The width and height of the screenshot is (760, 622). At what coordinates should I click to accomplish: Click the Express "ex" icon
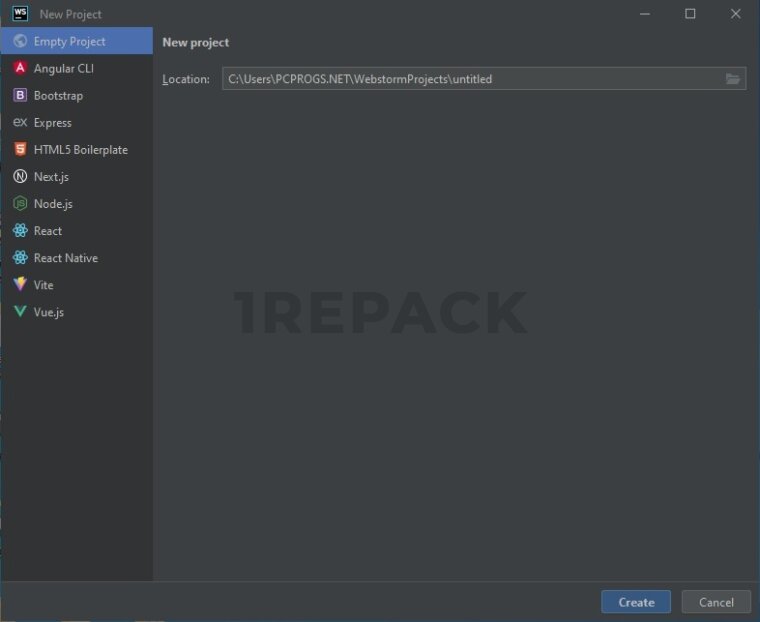point(20,123)
